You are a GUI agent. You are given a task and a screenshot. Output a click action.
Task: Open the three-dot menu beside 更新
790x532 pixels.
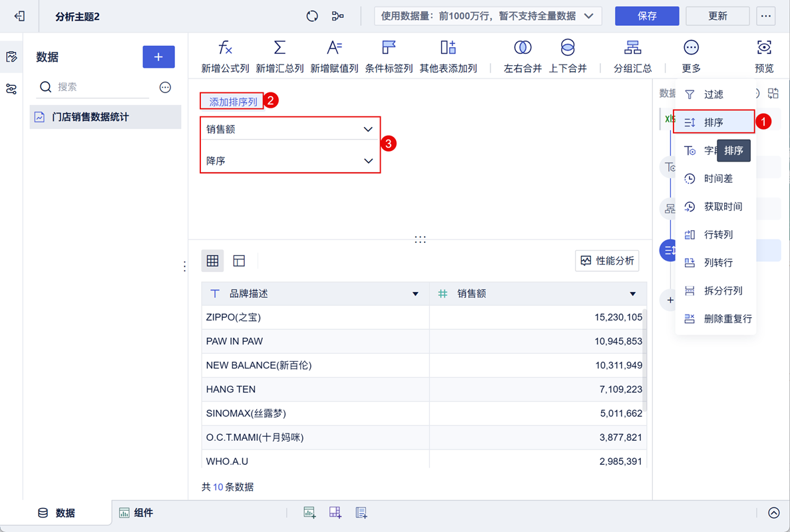[766, 16]
